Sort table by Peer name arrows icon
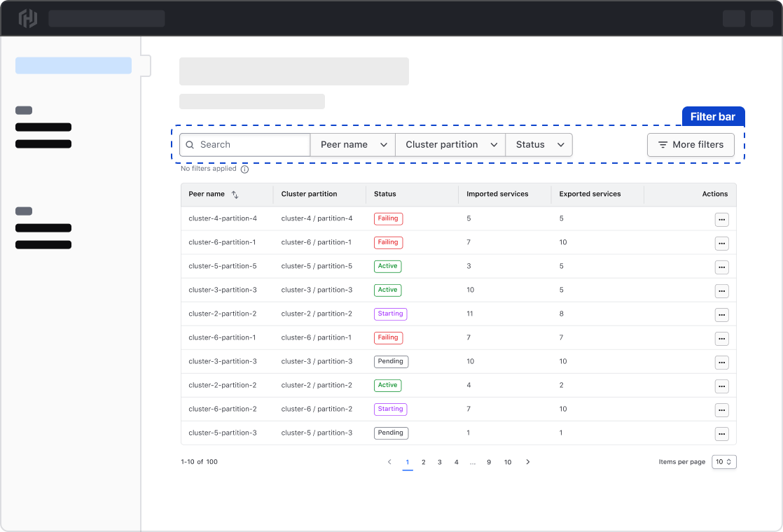783x532 pixels. (x=235, y=195)
